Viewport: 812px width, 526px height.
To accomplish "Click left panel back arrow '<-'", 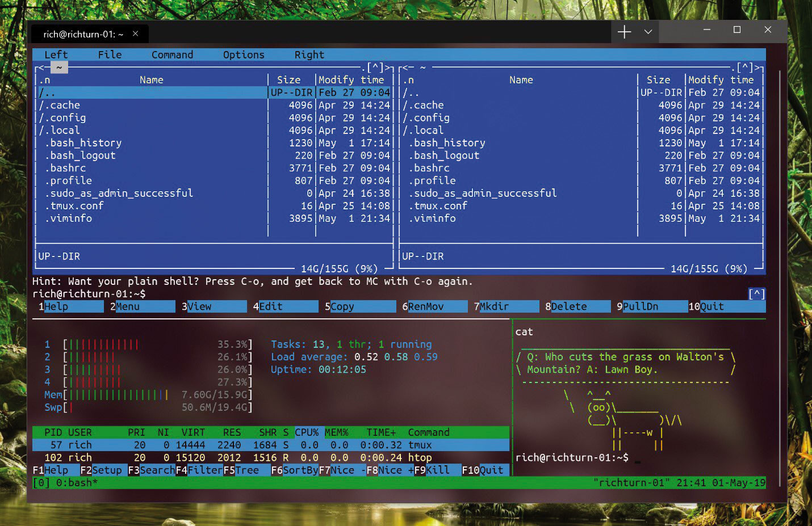I will tap(43, 68).
